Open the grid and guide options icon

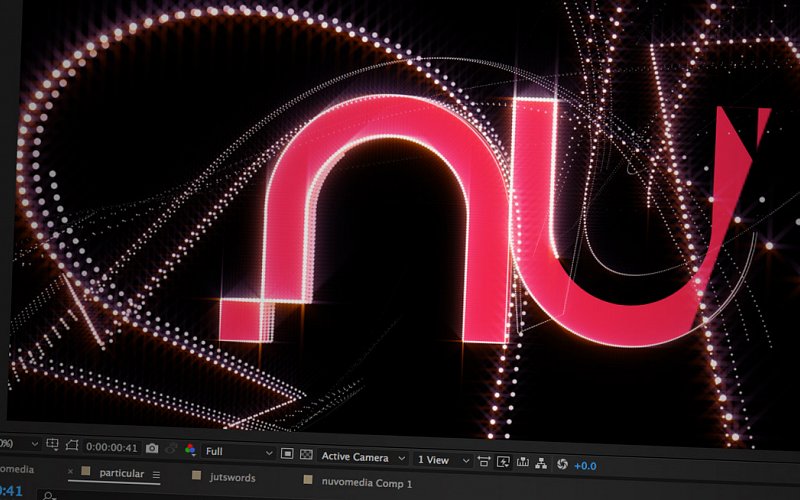click(52, 444)
